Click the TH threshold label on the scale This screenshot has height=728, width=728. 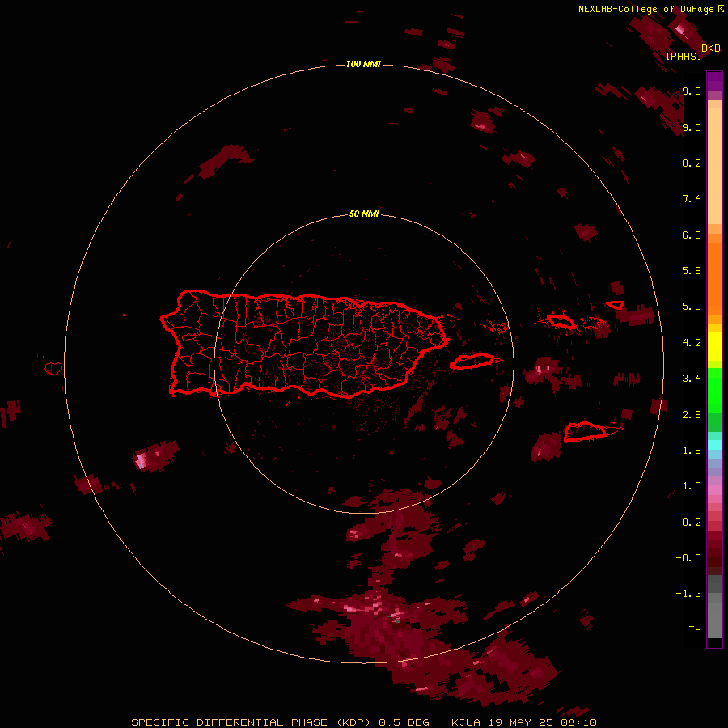695,630
